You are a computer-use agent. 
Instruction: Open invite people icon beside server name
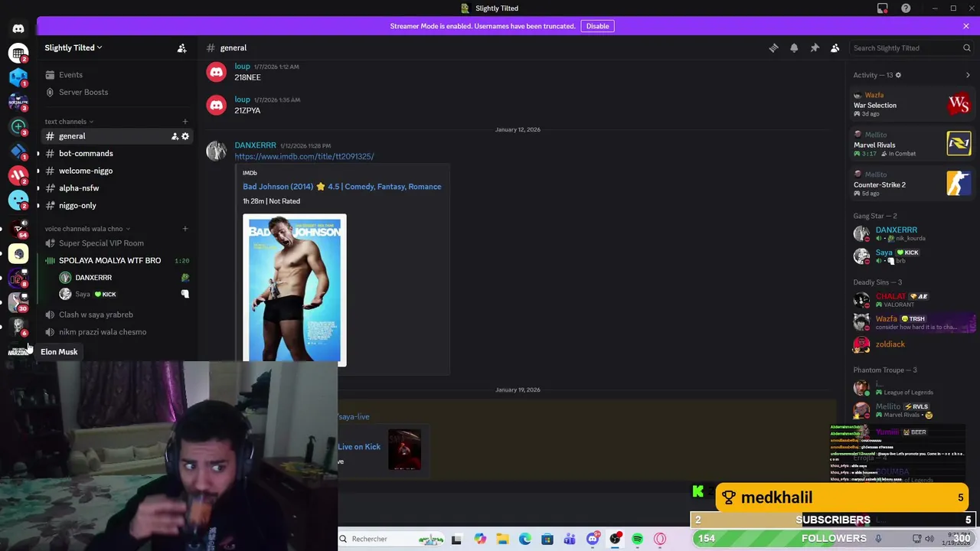[x=182, y=48]
